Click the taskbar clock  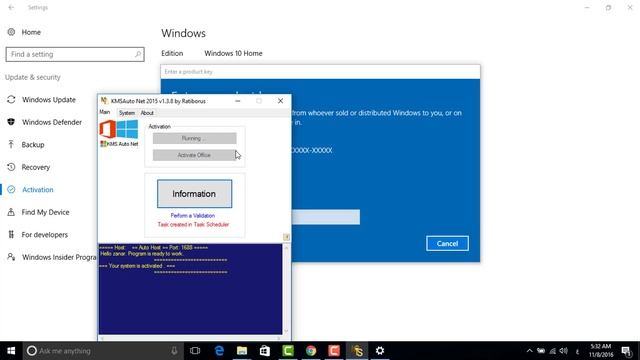[x=601, y=351]
